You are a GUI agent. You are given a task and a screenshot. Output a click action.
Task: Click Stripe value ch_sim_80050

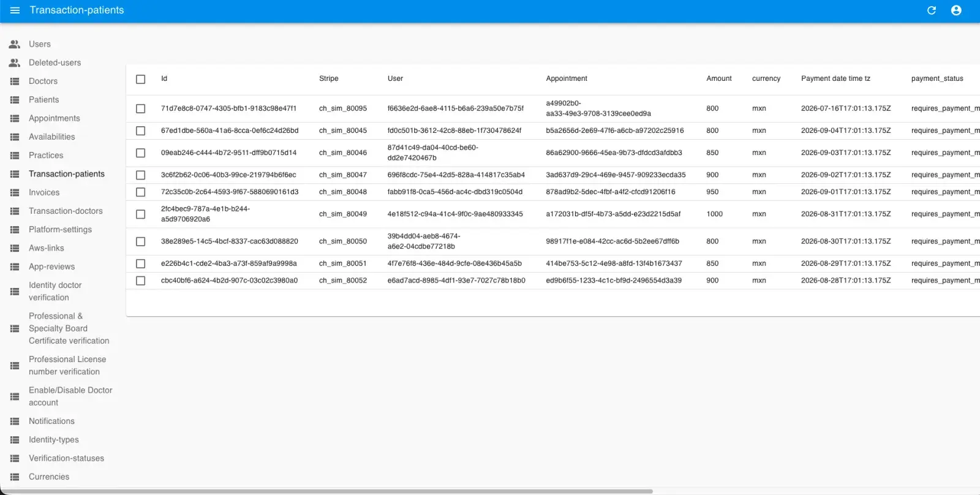tap(343, 241)
